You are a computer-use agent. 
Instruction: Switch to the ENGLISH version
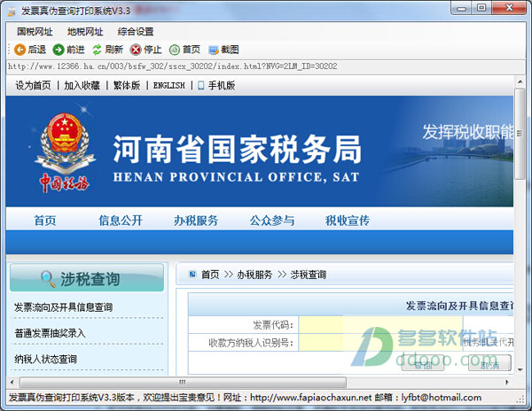coord(169,85)
